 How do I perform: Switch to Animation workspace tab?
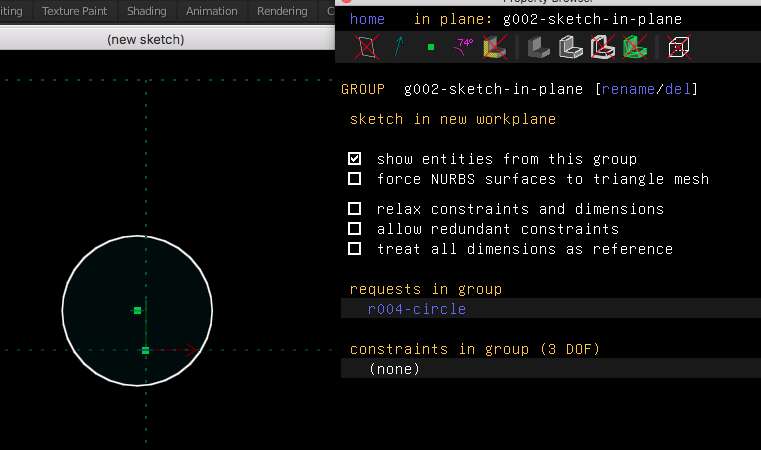click(x=212, y=11)
